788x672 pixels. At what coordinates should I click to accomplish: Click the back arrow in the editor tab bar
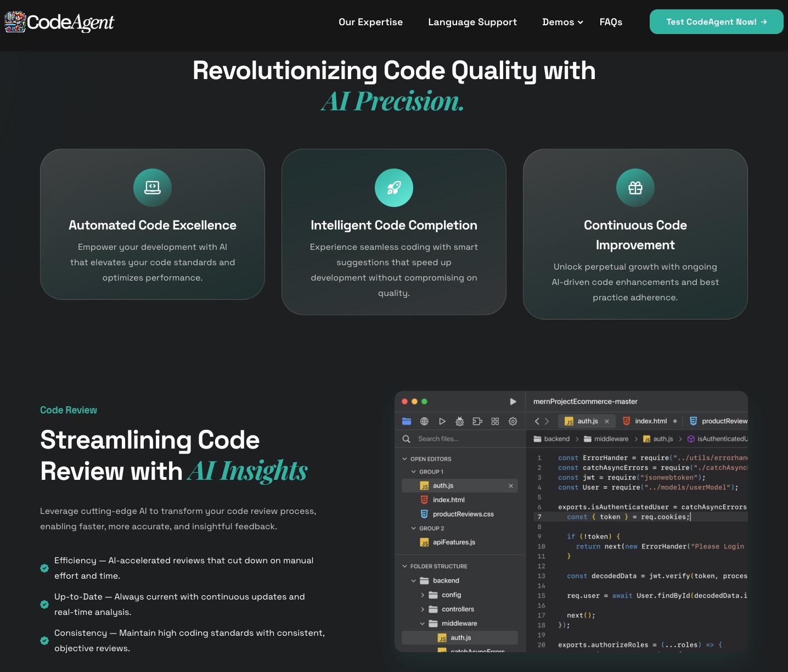pos(537,421)
